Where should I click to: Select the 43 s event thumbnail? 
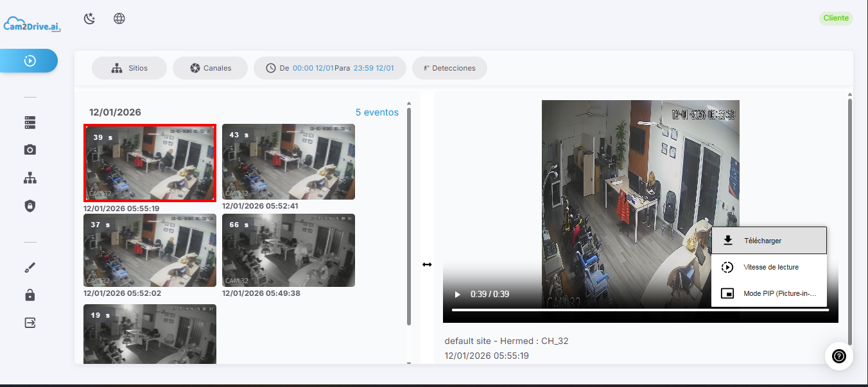click(288, 162)
